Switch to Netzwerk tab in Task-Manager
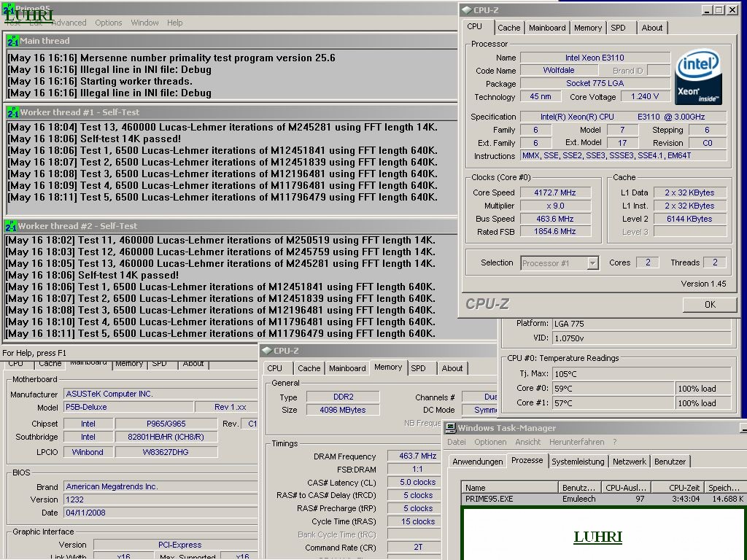Image resolution: width=747 pixels, height=560 pixels. point(630,462)
